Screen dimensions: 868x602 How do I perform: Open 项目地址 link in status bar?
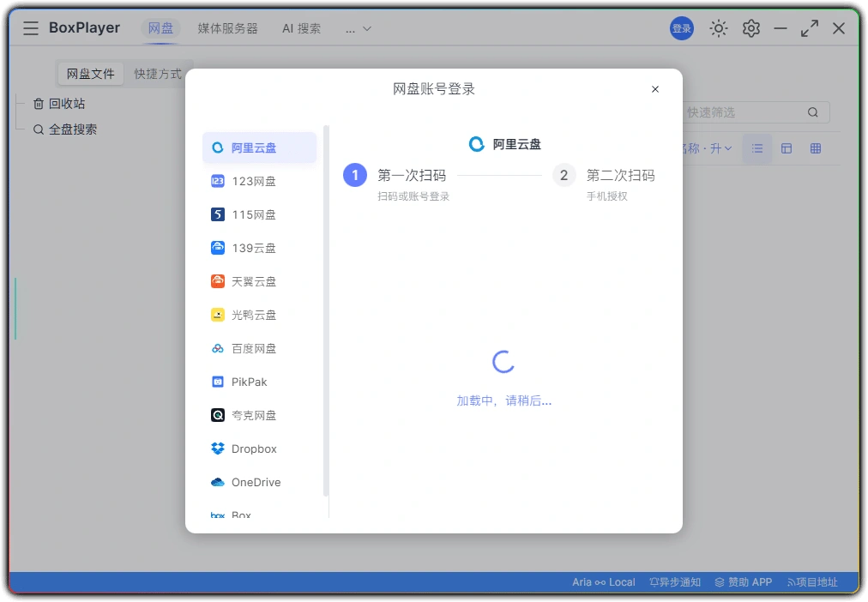click(812, 582)
